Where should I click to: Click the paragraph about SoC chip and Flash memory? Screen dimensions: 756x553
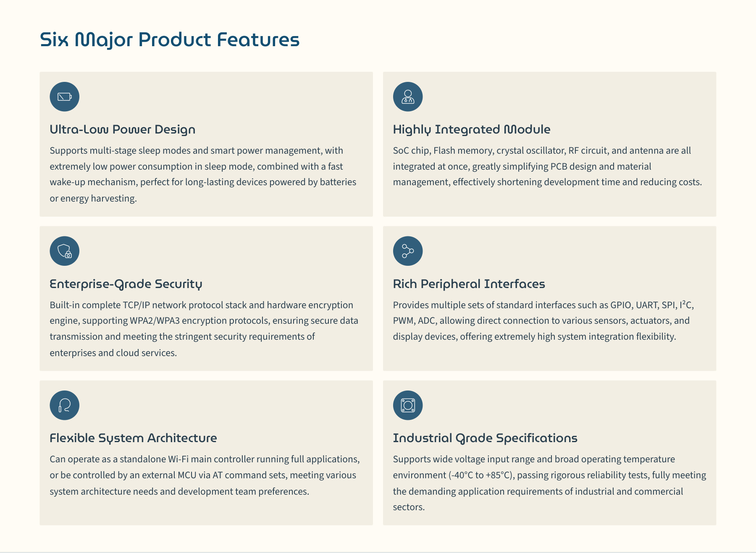(x=547, y=166)
